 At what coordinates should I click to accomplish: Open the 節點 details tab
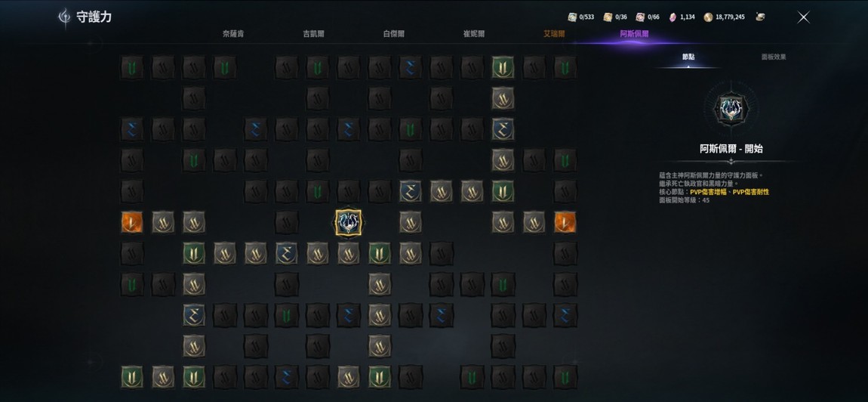[688, 57]
